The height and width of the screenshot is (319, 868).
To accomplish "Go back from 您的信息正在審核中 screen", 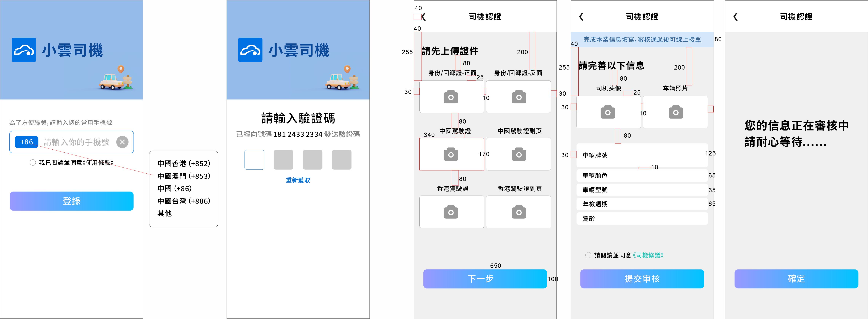I will pos(735,17).
